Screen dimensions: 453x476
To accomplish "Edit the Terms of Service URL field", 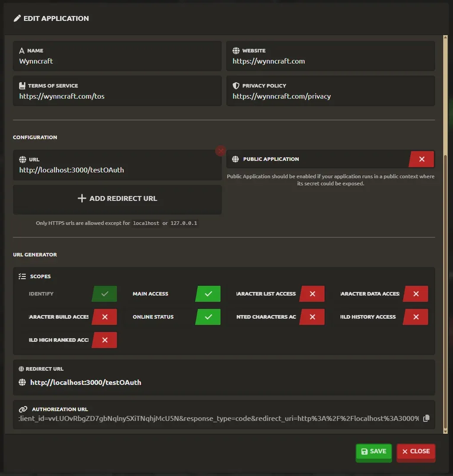I will [x=117, y=91].
